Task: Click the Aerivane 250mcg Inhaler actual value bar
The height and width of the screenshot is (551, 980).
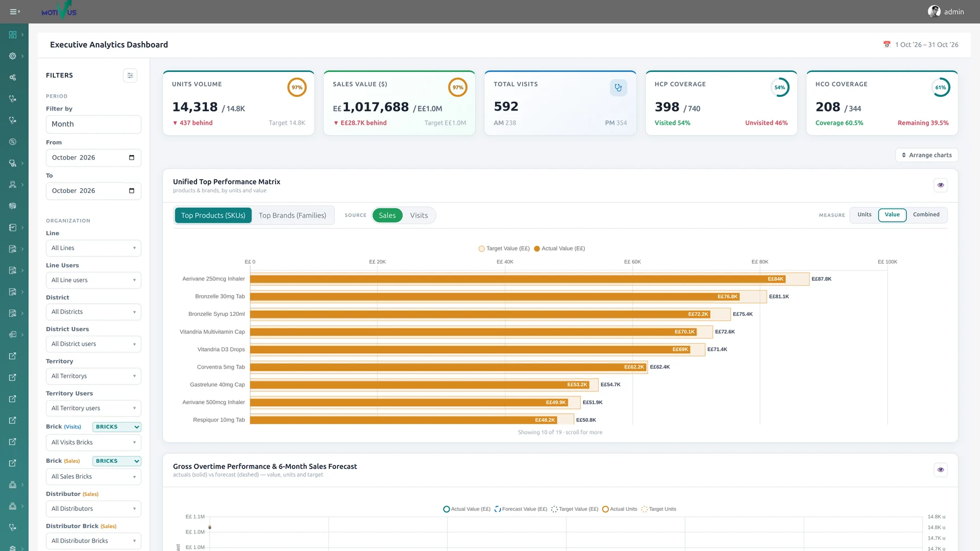Action: 518,279
